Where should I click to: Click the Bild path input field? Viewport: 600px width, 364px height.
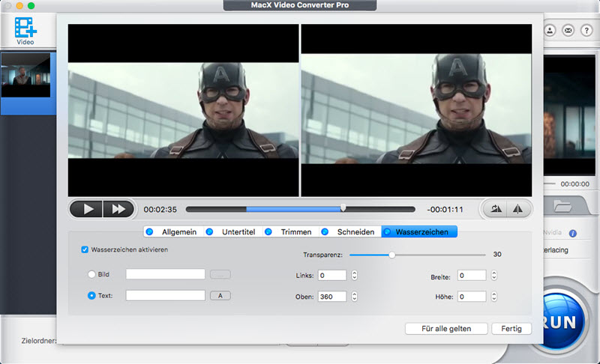pos(165,274)
